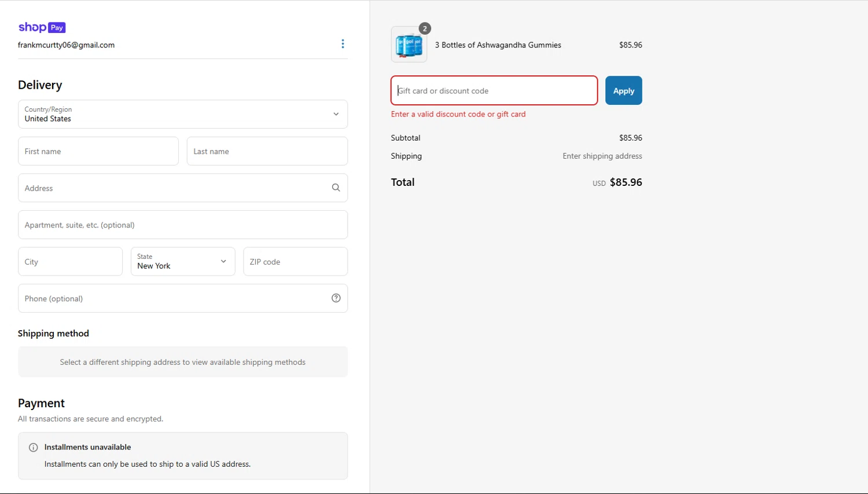Click the Subtotal label in order summary
The width and height of the screenshot is (868, 494).
click(x=406, y=138)
